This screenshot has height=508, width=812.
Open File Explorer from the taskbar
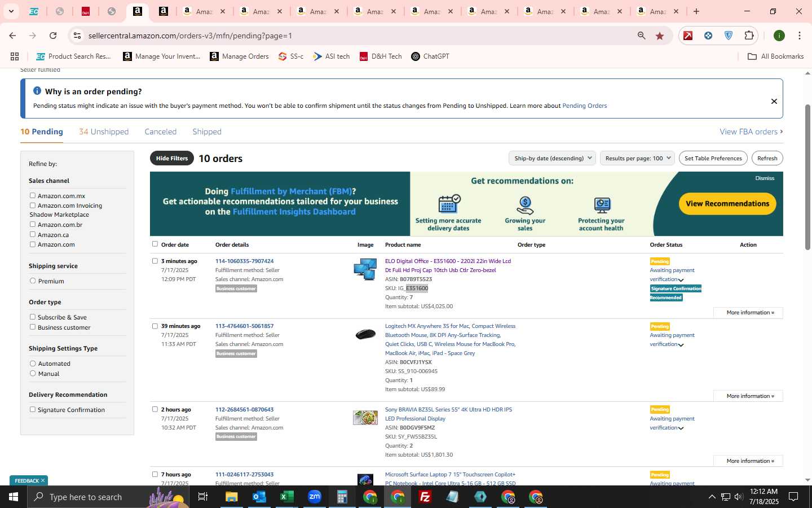(232, 497)
